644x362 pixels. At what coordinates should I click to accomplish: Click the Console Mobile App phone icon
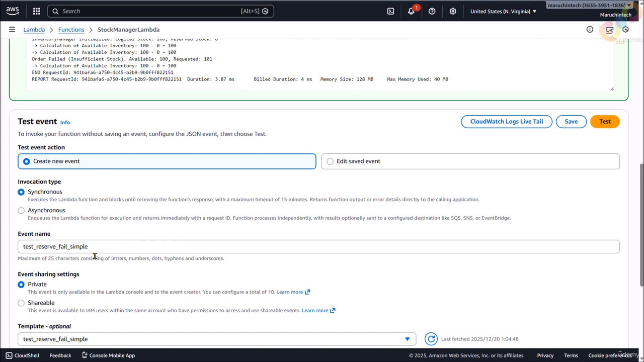click(85, 355)
